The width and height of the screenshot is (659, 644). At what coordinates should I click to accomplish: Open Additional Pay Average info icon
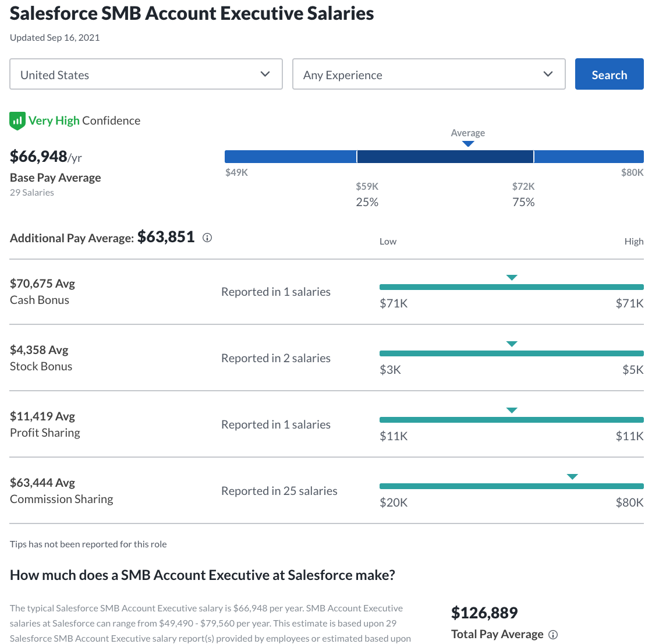coord(207,238)
